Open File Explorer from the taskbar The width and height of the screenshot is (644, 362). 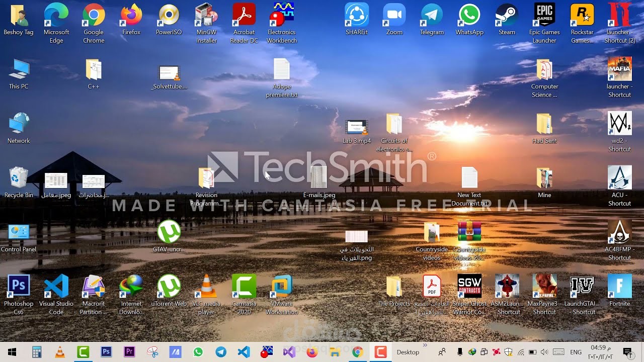click(335, 352)
